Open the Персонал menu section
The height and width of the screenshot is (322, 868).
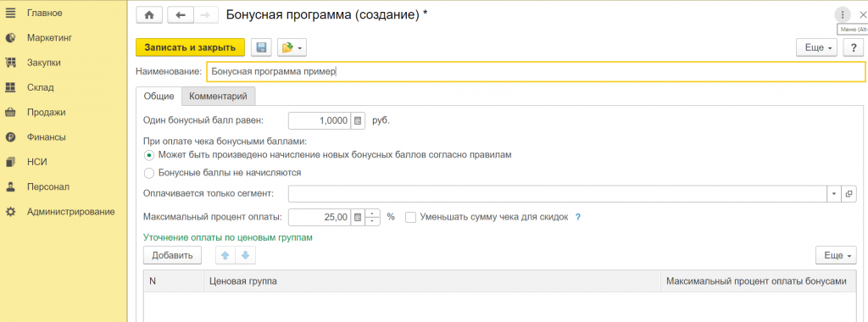48,187
